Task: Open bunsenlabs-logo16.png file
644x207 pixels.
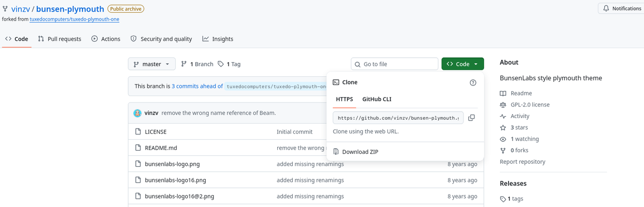Action: (x=176, y=180)
